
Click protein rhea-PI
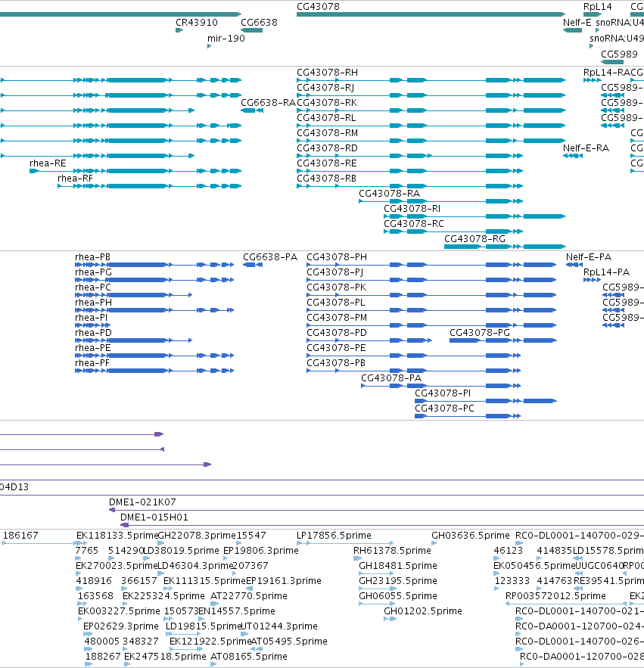(93, 325)
